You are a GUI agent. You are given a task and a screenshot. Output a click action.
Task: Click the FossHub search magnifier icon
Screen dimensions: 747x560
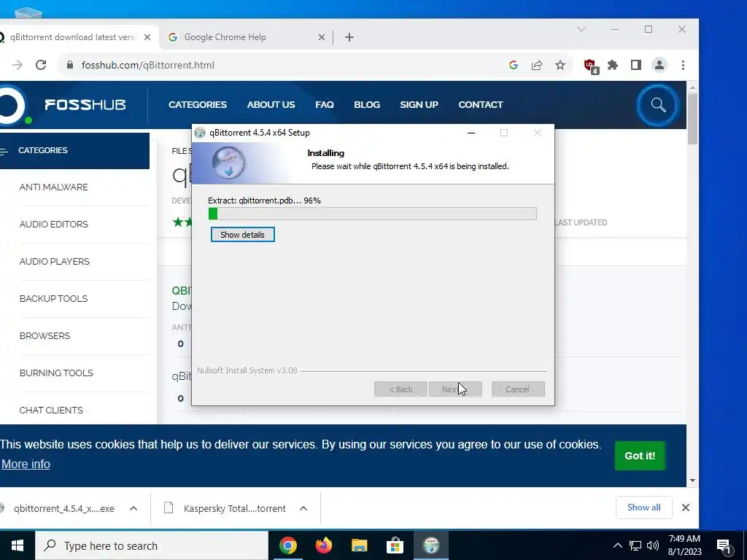pos(659,105)
